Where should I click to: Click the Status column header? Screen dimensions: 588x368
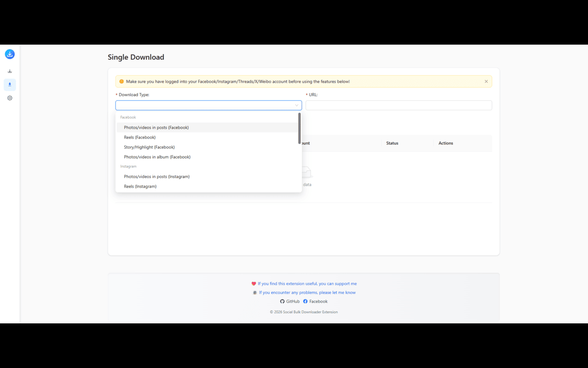392,143
